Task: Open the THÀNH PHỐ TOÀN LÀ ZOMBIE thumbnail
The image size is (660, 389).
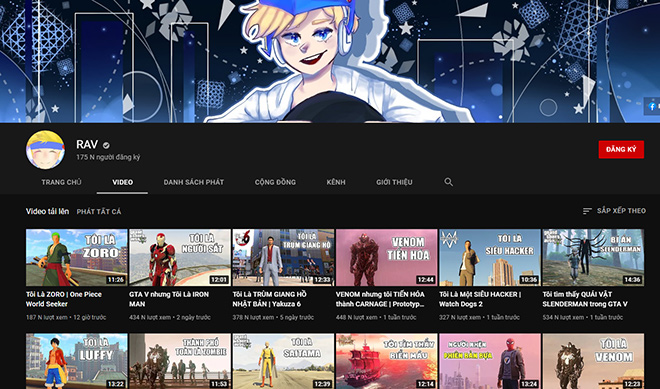Action: click(x=180, y=361)
